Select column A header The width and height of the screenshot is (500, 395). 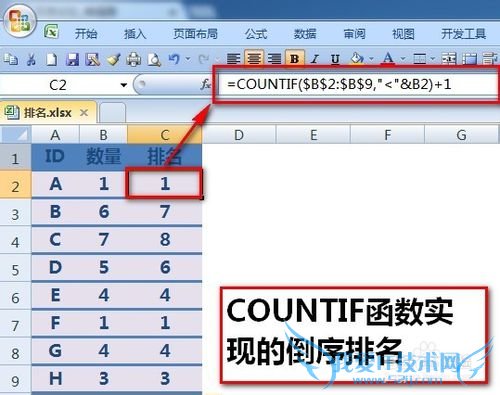pos(55,135)
